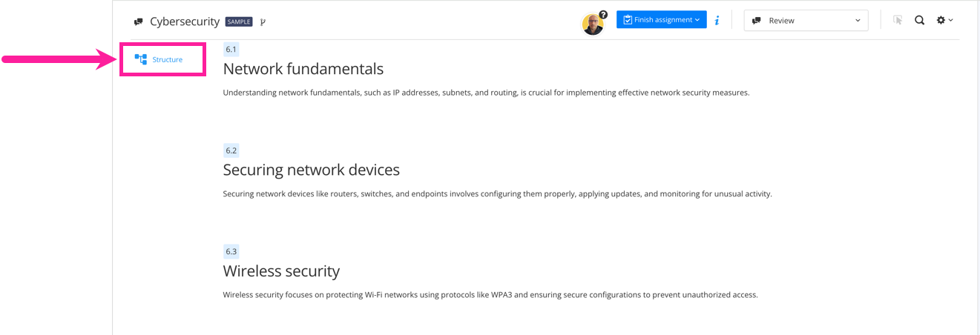Click the Wireless security heading

(281, 271)
